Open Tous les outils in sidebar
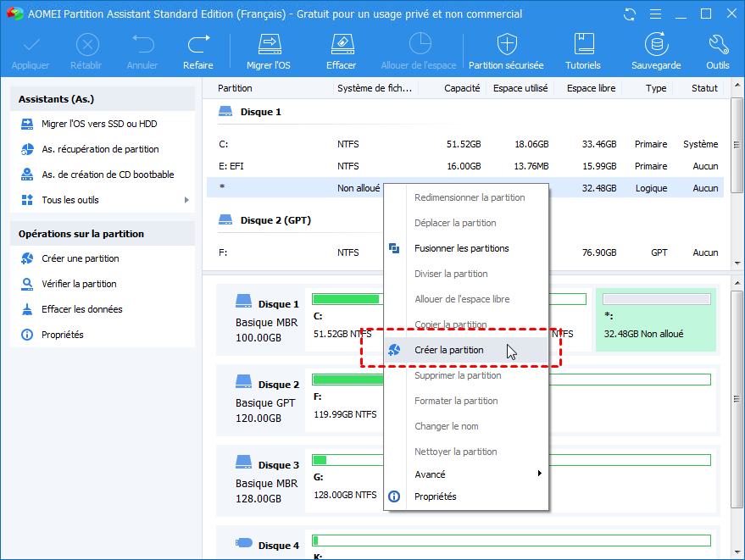745x560 pixels. (x=70, y=200)
